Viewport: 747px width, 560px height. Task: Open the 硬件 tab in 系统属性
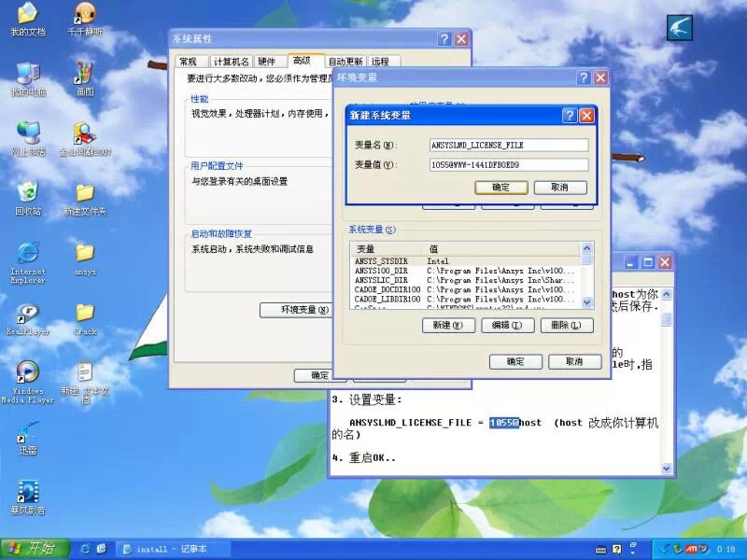pos(267,62)
